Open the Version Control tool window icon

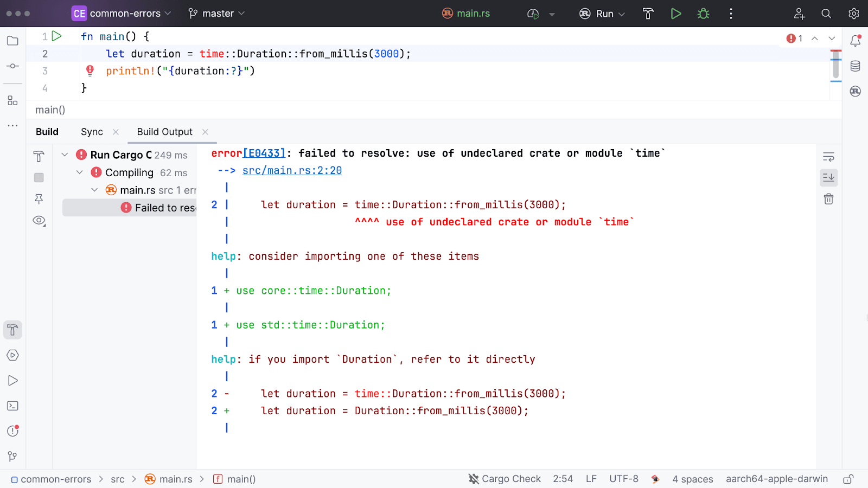(12, 456)
